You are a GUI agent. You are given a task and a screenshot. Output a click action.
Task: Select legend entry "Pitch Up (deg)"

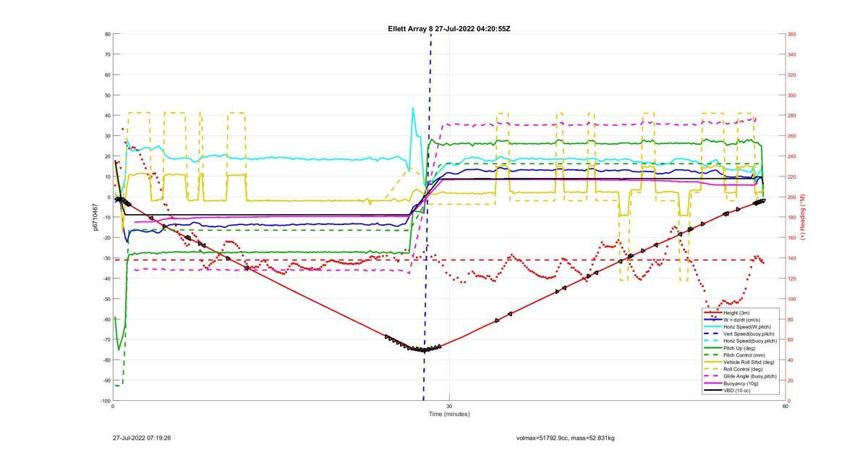pyautogui.click(x=741, y=348)
